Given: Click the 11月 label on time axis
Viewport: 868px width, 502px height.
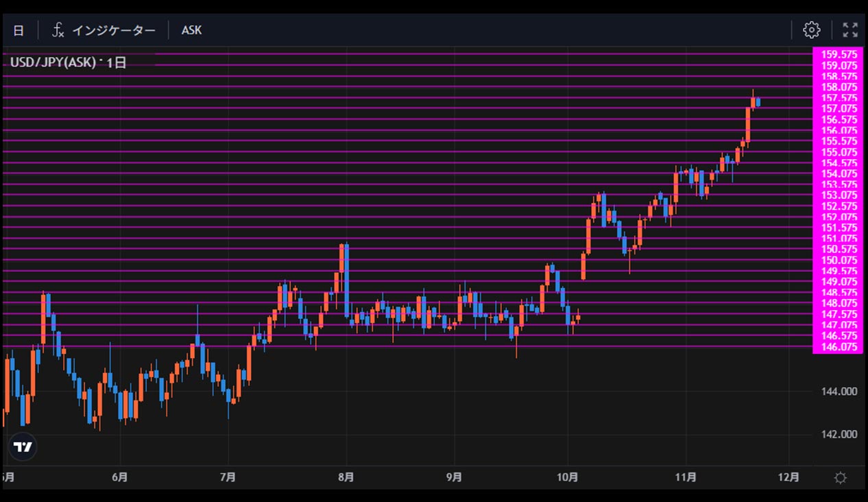Looking at the screenshot, I should coord(686,477).
